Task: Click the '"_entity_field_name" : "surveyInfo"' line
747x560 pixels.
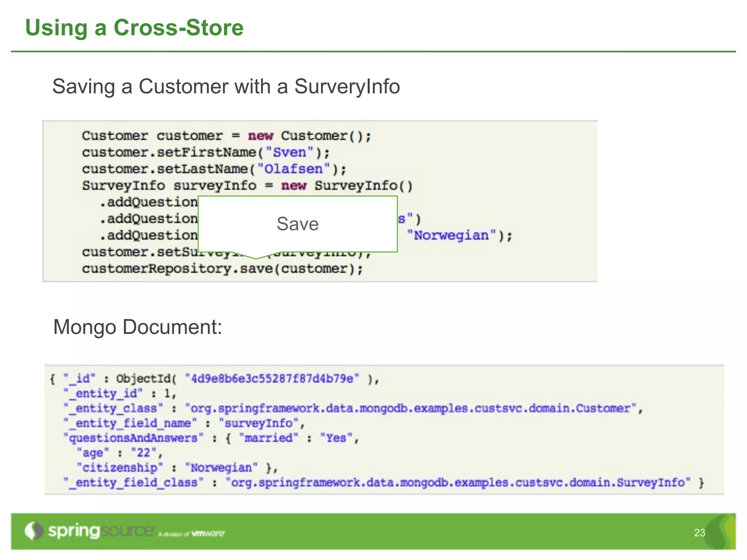Action: click(184, 423)
